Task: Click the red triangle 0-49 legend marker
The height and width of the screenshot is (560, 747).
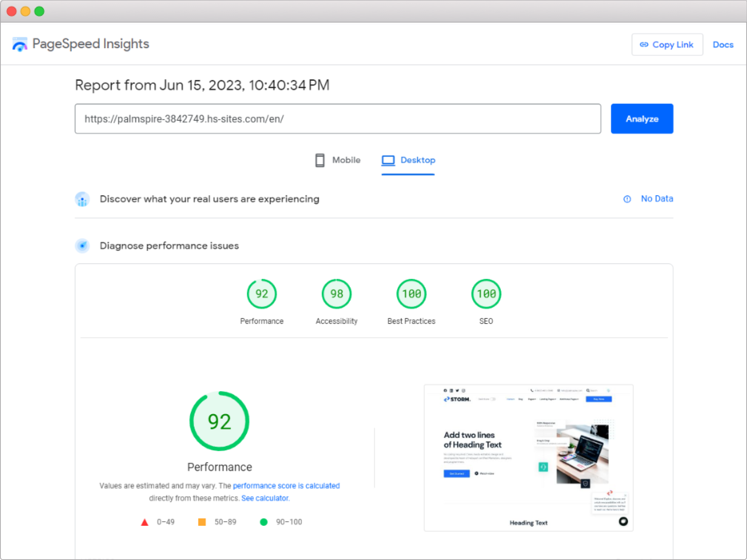Action: (145, 522)
